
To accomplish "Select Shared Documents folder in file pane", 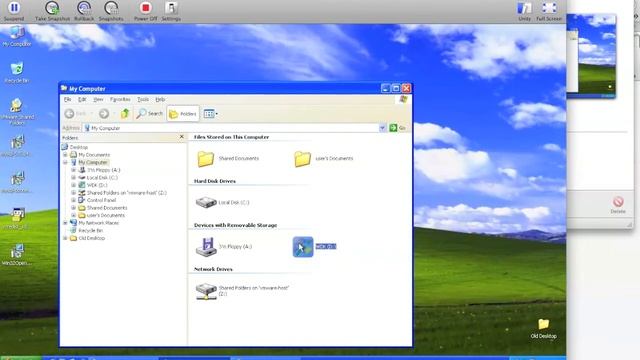I will pyautogui.click(x=228, y=159).
